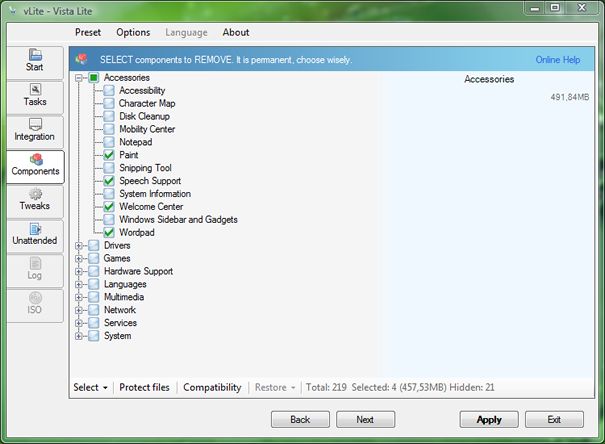Minimize the vLite window
Viewport: 605px width, 444px height.
(535, 7)
